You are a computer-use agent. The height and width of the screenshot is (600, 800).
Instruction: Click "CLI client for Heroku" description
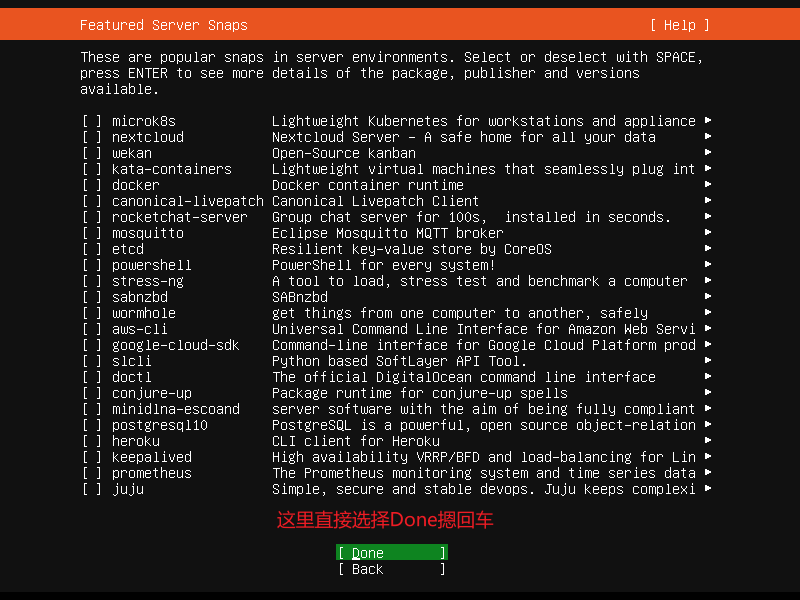(x=356, y=441)
